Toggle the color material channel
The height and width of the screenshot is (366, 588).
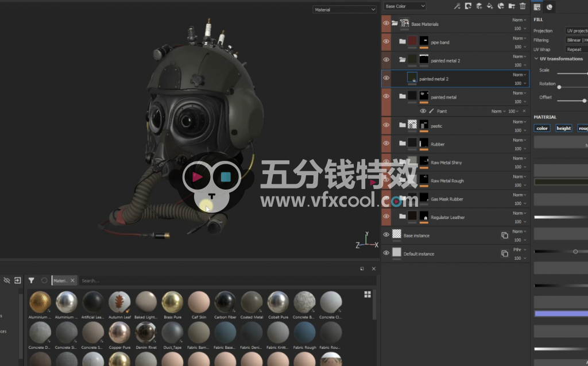coord(542,128)
